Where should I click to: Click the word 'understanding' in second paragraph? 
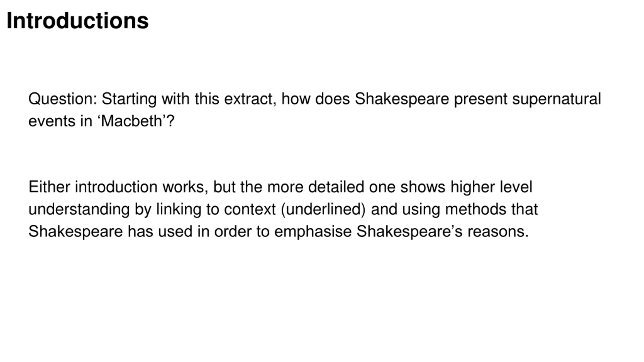pos(79,210)
